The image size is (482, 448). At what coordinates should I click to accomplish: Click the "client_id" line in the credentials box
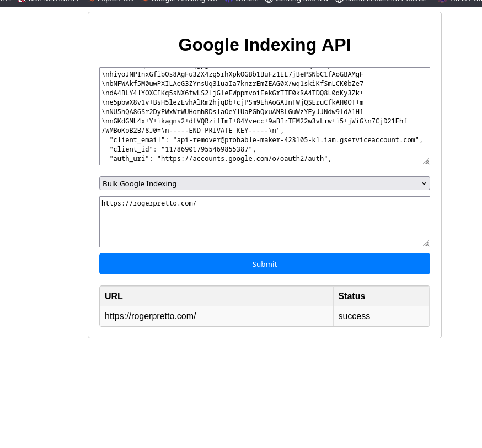[183, 149]
